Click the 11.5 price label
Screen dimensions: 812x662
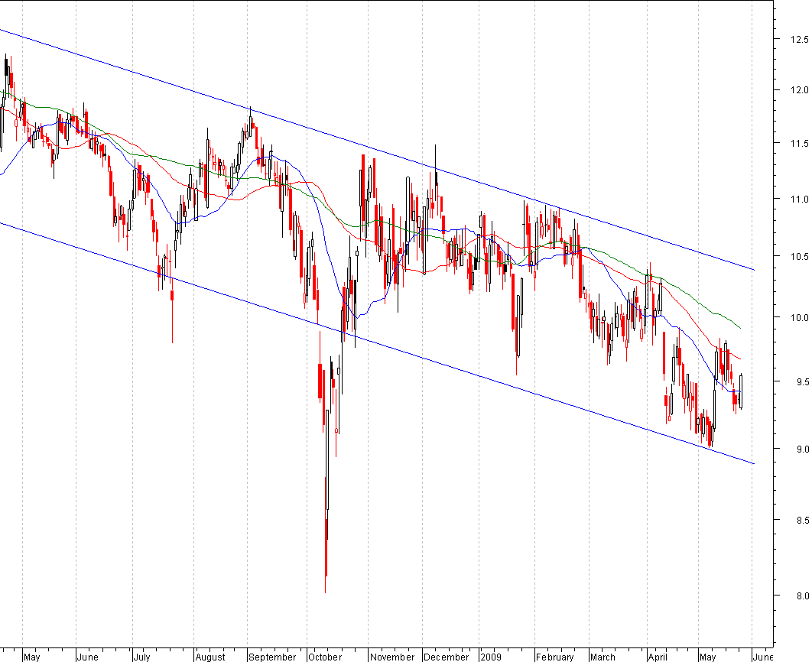click(800, 143)
